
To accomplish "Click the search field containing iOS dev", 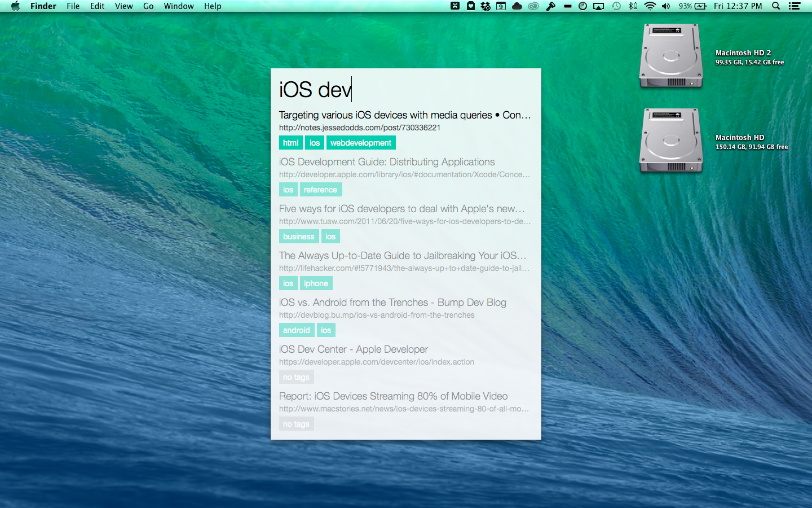I will [405, 89].
